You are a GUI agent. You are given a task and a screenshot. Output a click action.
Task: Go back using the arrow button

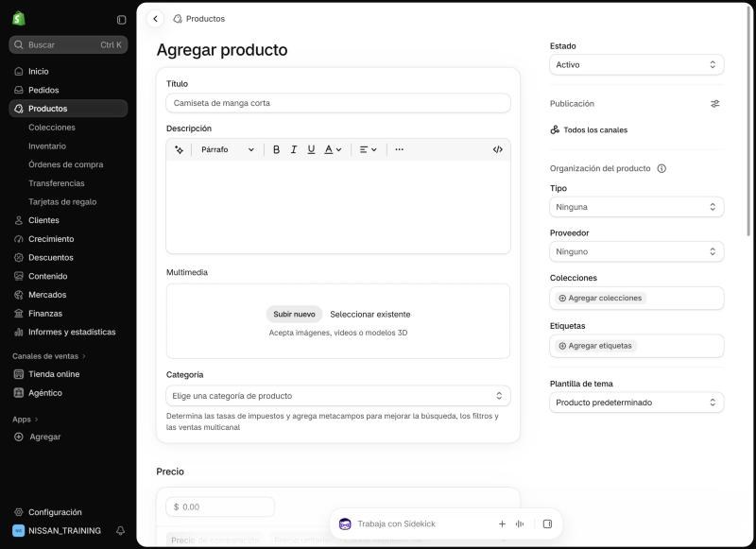pyautogui.click(x=155, y=19)
